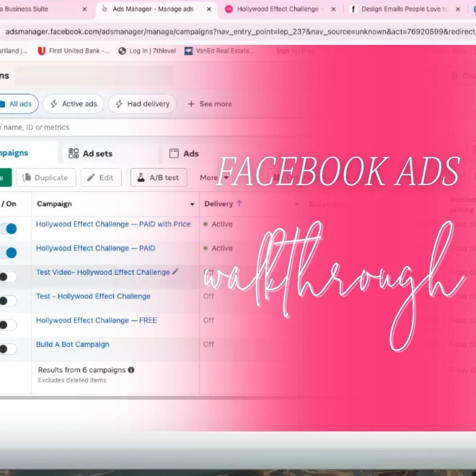The height and width of the screenshot is (476, 476).
Task: Turn on Build A Bot Campaign switch
Action: [8, 349]
